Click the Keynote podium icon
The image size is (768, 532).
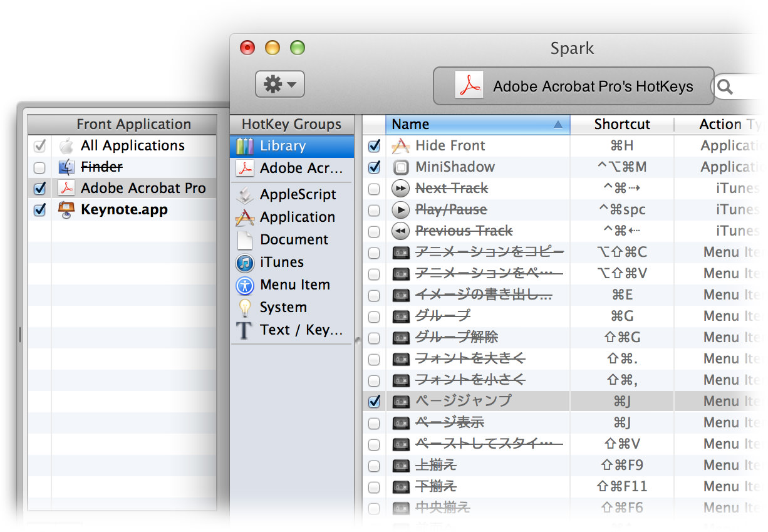pyautogui.click(x=66, y=210)
